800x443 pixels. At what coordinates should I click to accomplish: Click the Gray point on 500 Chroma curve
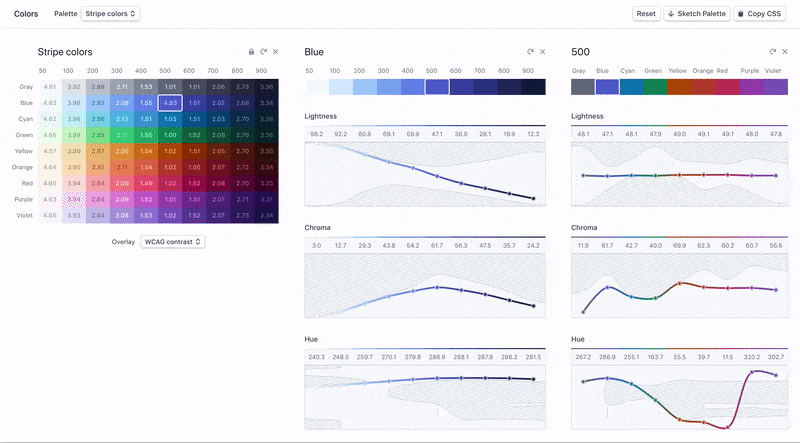coord(583,312)
